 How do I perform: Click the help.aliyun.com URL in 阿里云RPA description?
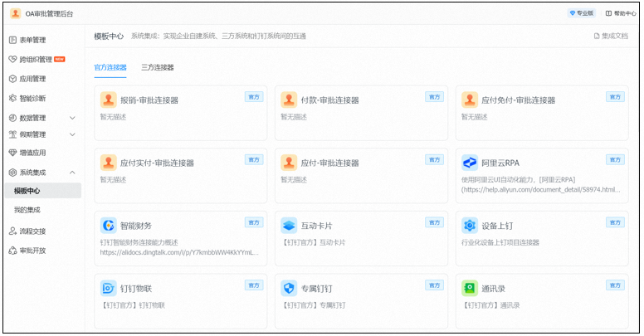(541, 190)
